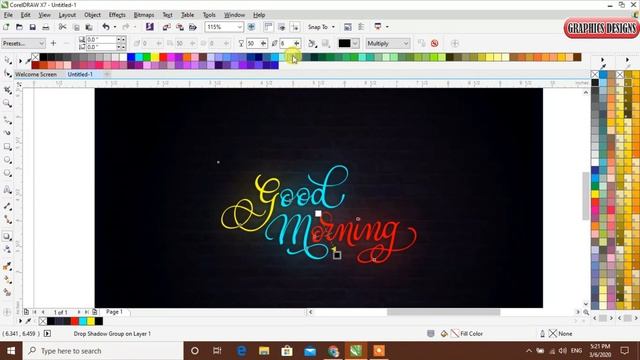This screenshot has height=360, width=640.
Task: Click the Publish to PDF icon
Action: tap(193, 27)
